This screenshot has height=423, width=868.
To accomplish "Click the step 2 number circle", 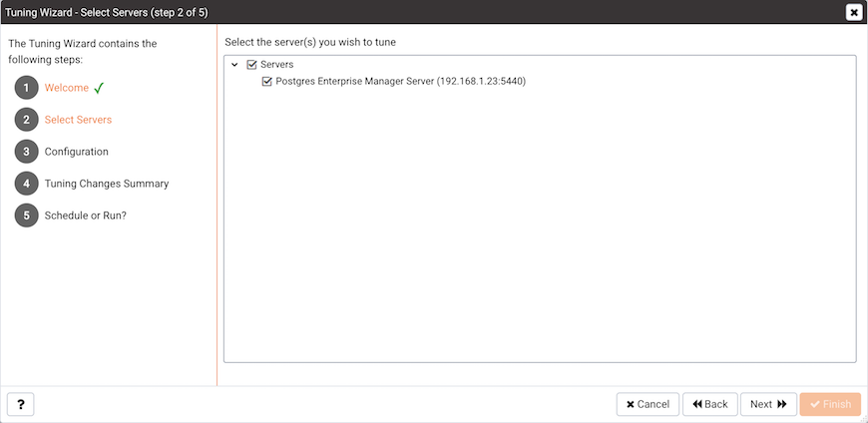I will click(x=27, y=120).
